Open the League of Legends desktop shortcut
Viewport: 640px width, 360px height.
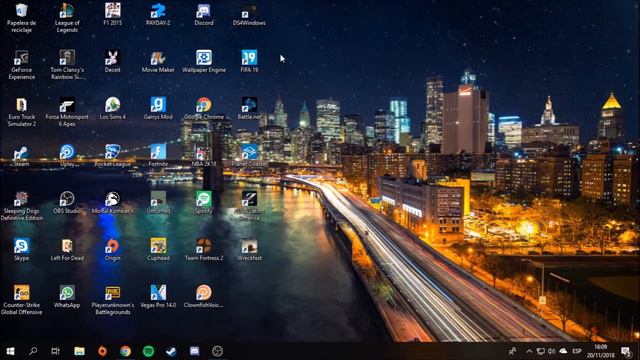click(67, 18)
